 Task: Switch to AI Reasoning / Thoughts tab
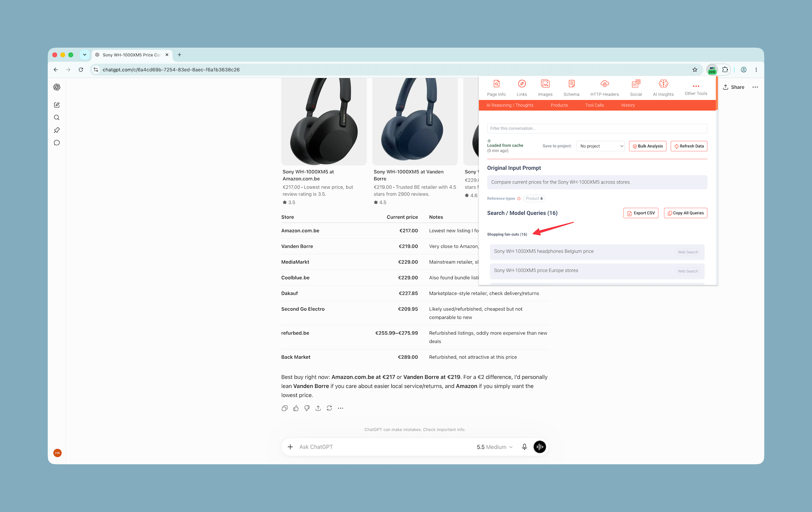tap(509, 105)
